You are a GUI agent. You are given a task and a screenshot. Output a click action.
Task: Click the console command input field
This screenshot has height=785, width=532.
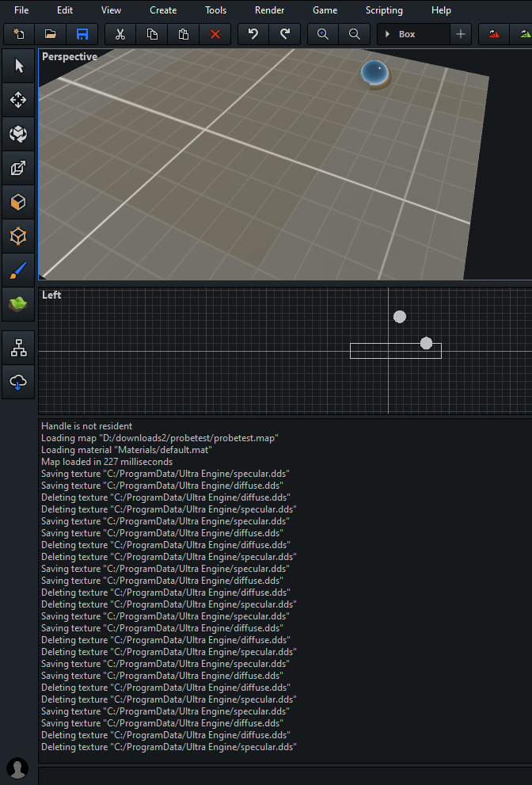(x=285, y=775)
